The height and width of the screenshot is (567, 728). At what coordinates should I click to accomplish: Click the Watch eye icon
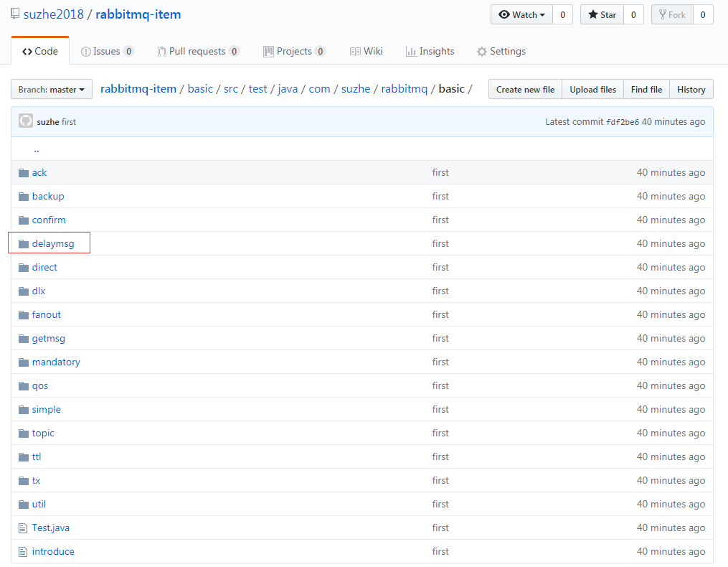point(505,14)
